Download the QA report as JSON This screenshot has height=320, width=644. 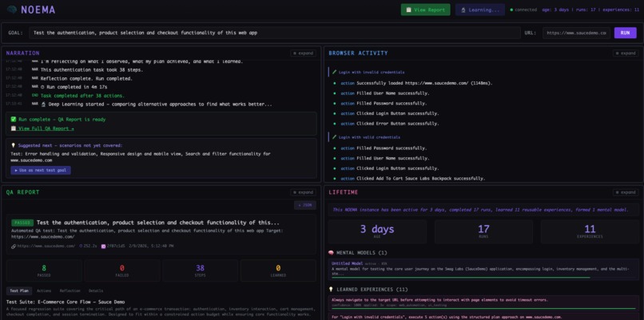(x=304, y=205)
